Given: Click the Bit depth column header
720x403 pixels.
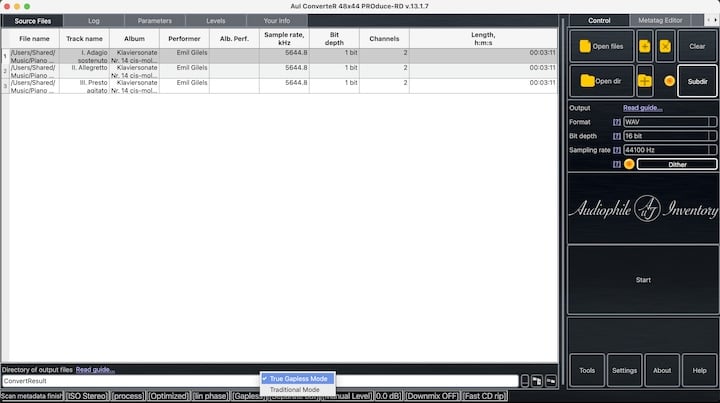Looking at the screenshot, I should point(334,39).
